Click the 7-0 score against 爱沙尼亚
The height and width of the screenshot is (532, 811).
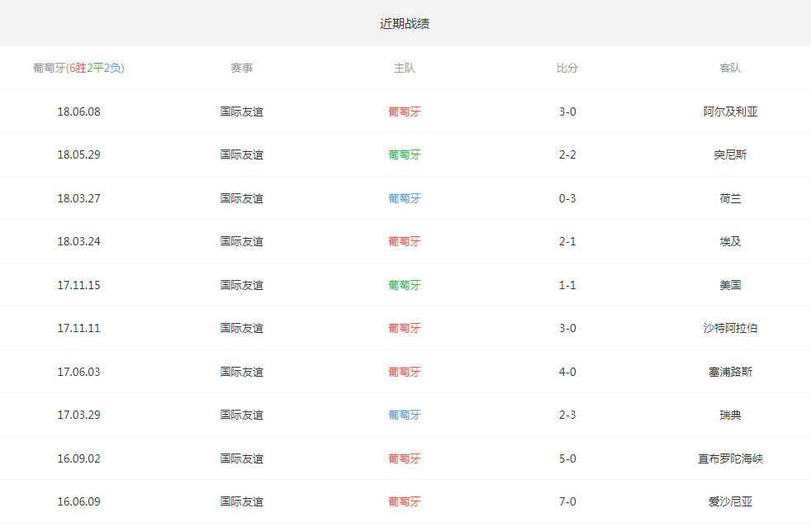pyautogui.click(x=567, y=501)
